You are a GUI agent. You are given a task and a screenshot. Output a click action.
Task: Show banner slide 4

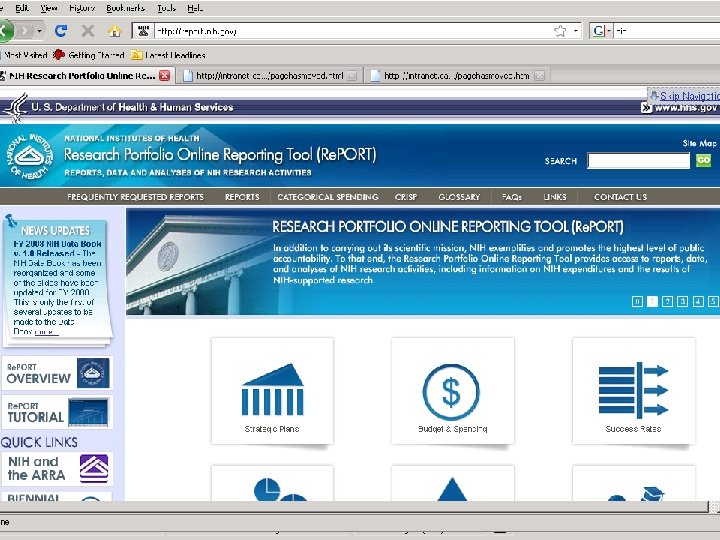[698, 301]
